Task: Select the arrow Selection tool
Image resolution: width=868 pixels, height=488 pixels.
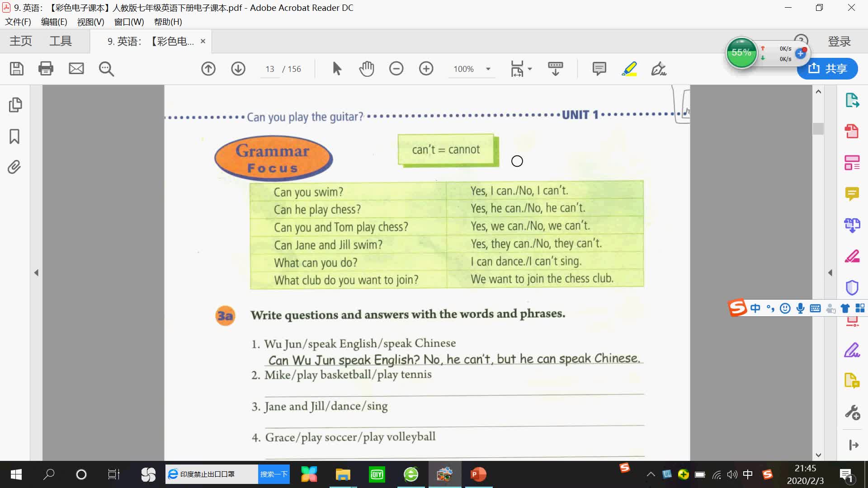Action: point(337,69)
